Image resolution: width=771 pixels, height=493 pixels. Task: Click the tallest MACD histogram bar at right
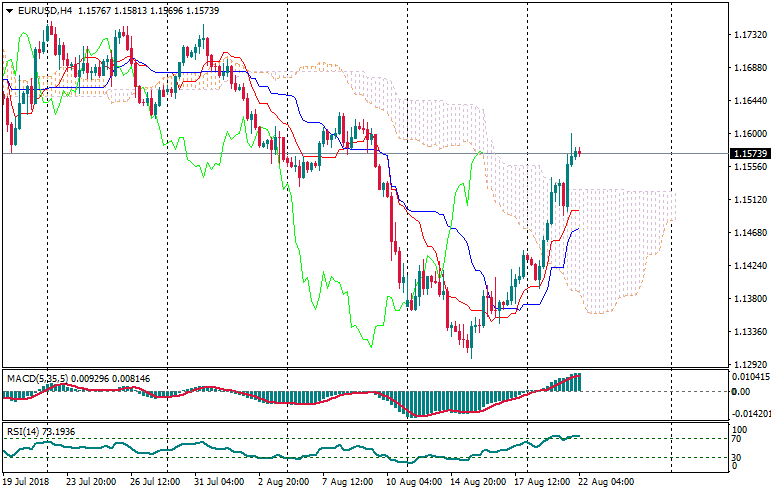[576, 382]
